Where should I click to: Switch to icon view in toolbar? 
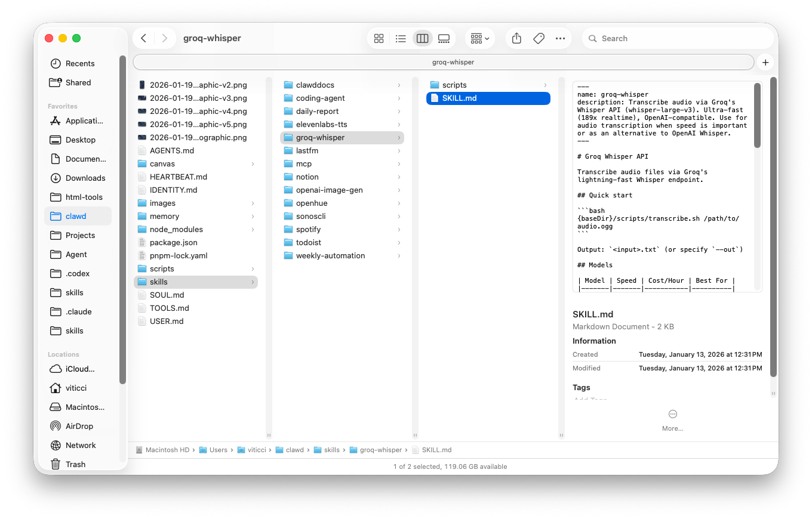(x=379, y=38)
